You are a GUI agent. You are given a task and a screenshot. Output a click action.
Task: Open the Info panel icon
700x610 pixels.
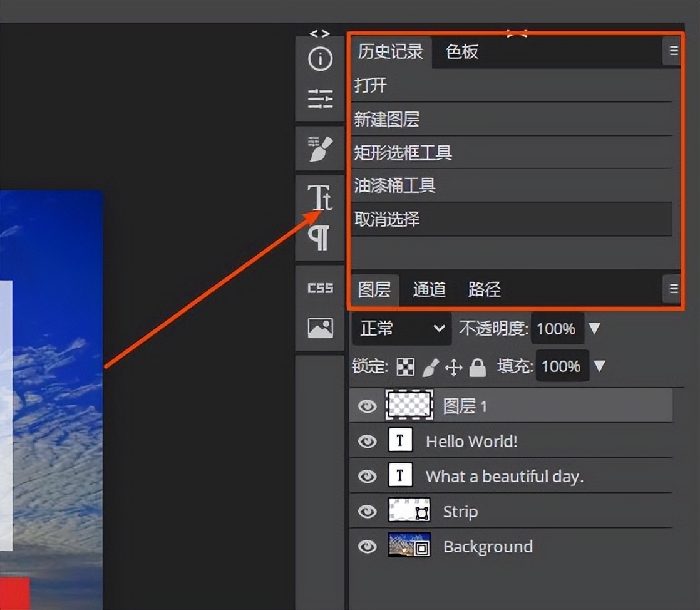point(320,59)
